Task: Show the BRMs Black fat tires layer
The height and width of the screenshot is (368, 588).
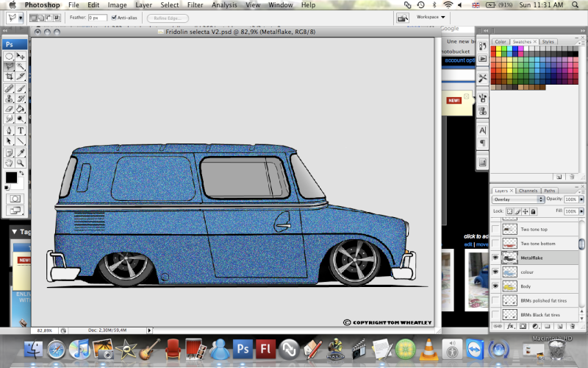Action: [495, 315]
